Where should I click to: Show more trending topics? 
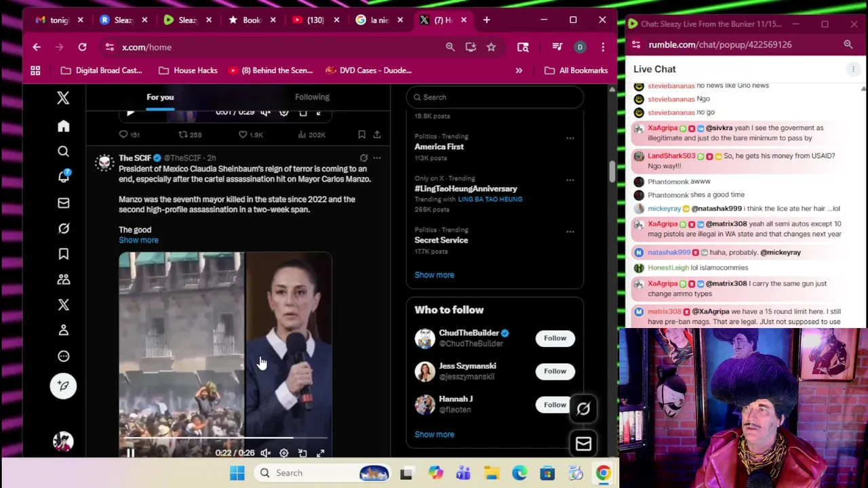point(434,274)
